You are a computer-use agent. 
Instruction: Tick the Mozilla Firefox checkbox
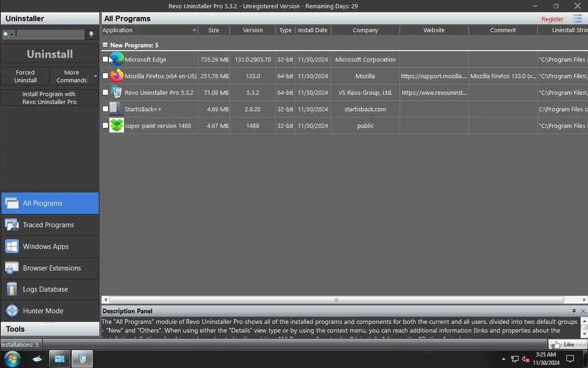(105, 76)
